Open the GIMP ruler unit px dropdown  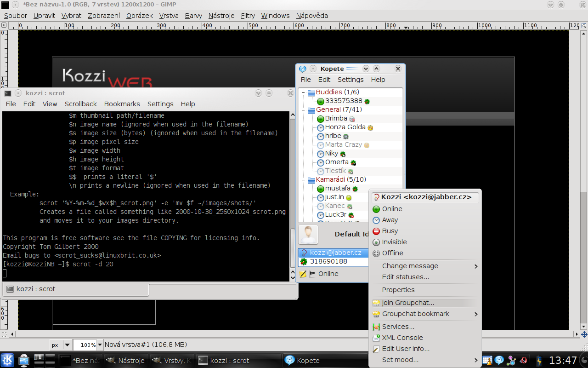pyautogui.click(x=61, y=345)
